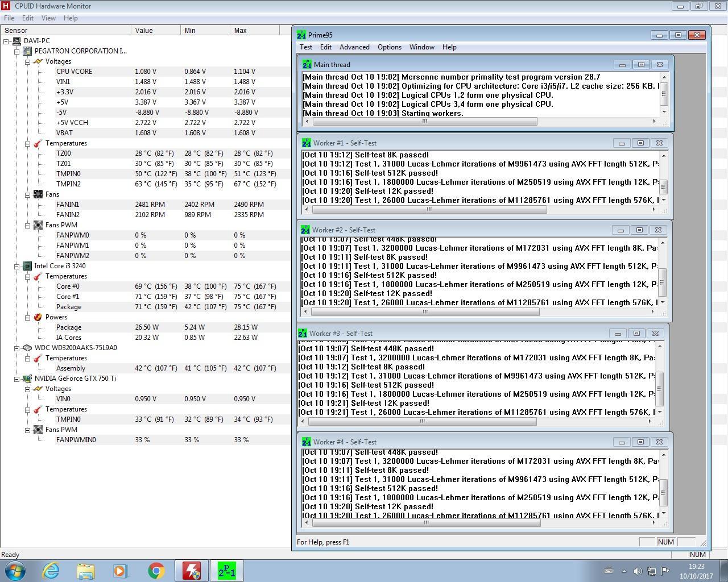Open the Edit menu in Prime95
Viewport: 728px width, 582px height.
pos(326,47)
